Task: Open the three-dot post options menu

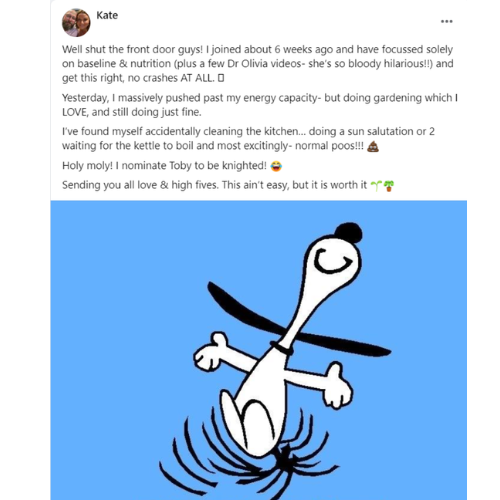Action: point(446,21)
